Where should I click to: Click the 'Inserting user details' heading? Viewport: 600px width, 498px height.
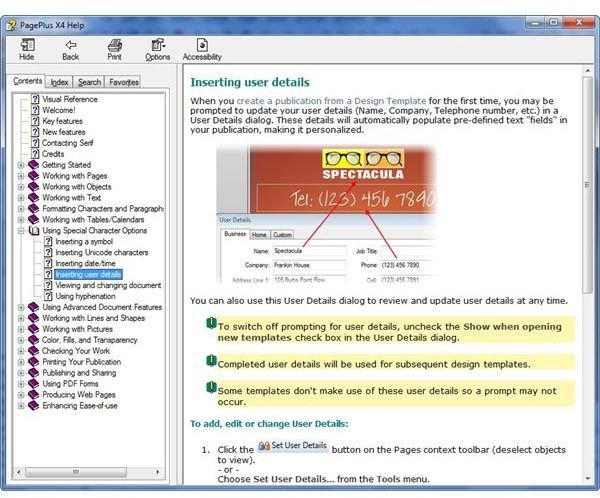[x=250, y=82]
